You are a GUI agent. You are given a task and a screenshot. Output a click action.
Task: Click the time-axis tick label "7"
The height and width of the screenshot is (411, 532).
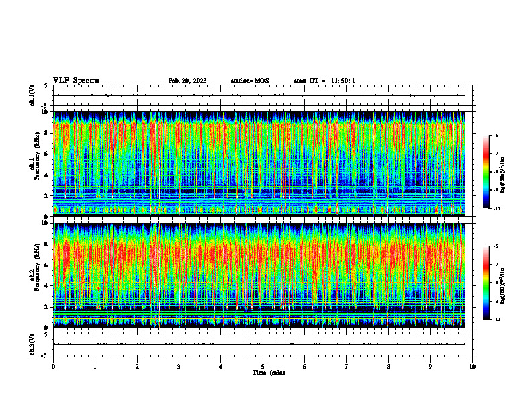tap(347, 367)
